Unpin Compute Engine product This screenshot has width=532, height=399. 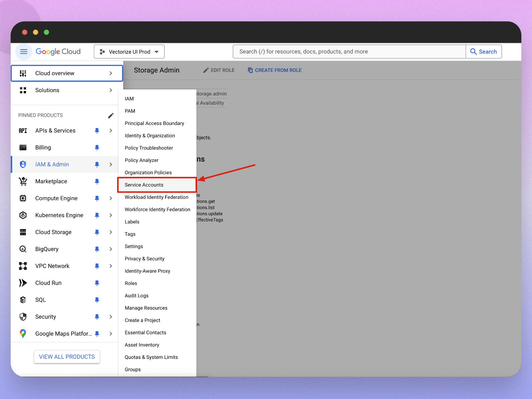97,198
